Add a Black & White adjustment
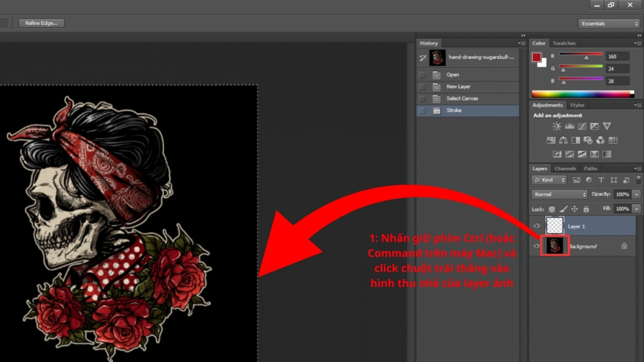Screen dimensions: 644x362 575,141
